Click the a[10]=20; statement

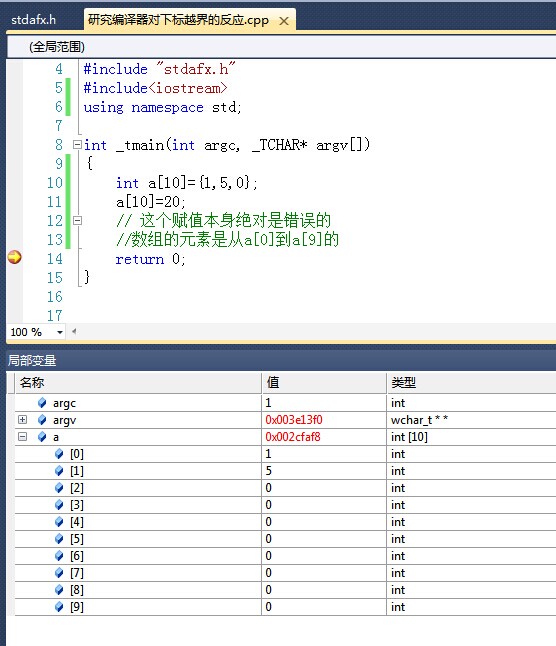pyautogui.click(x=151, y=201)
